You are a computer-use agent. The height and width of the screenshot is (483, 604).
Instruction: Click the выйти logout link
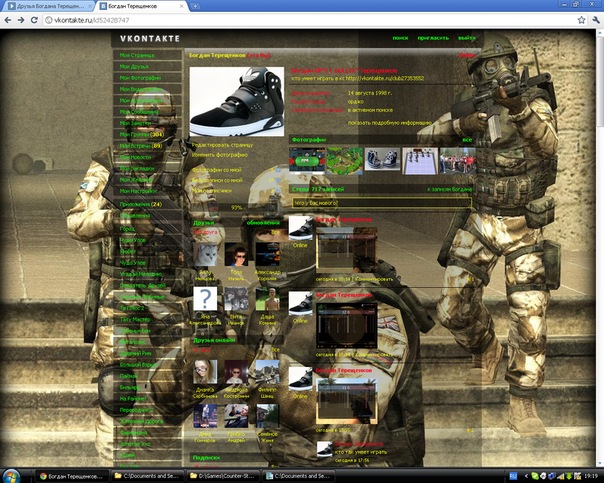466,38
